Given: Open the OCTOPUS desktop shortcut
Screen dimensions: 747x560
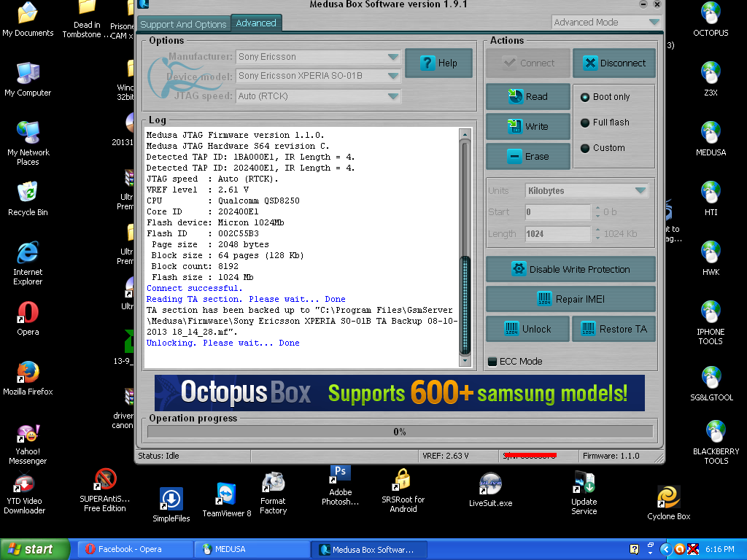Looking at the screenshot, I should click(711, 19).
